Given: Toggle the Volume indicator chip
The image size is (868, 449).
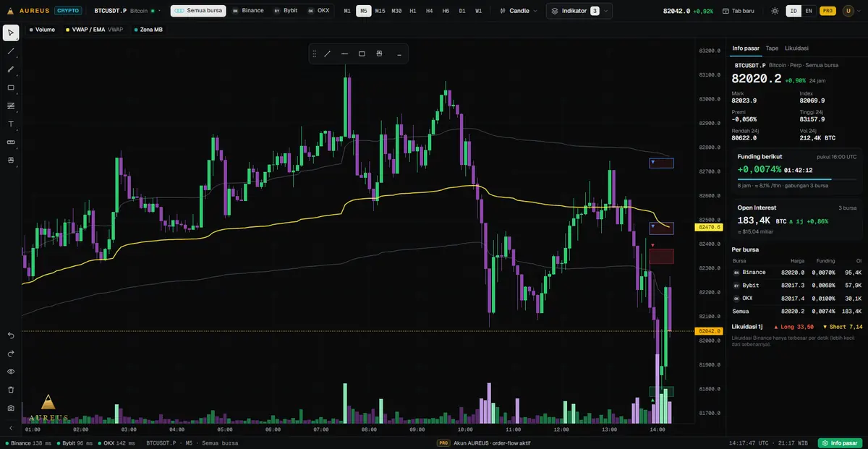Looking at the screenshot, I should click(42, 30).
